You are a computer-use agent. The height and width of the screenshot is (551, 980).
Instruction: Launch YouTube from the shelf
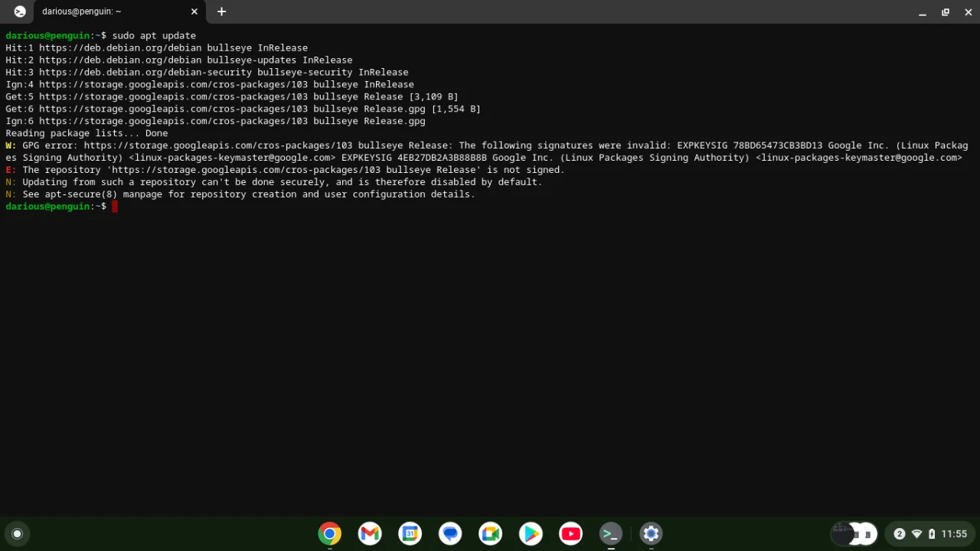click(571, 533)
